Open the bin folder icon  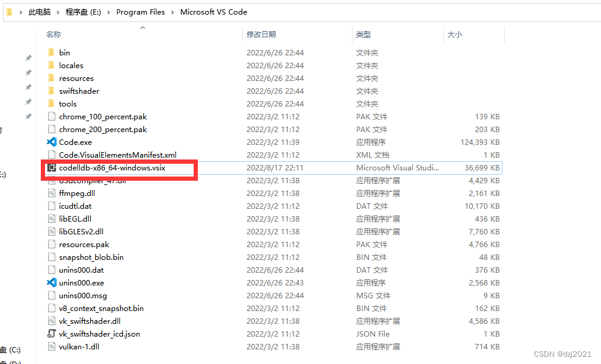click(x=52, y=52)
